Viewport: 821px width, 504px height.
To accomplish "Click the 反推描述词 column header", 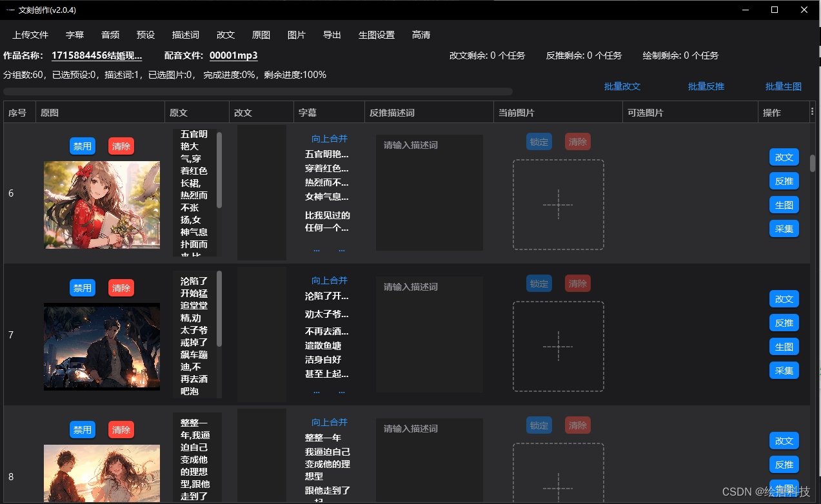I will pos(429,112).
